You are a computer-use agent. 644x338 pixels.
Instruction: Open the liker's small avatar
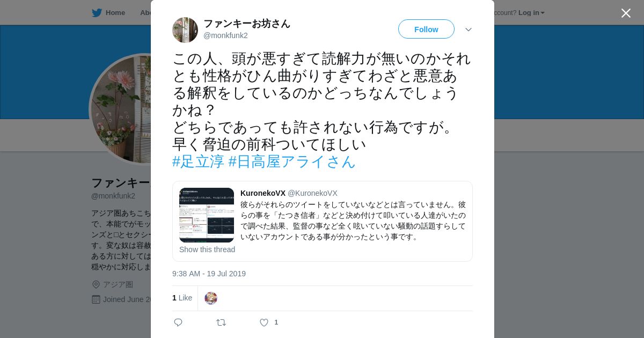(211, 298)
